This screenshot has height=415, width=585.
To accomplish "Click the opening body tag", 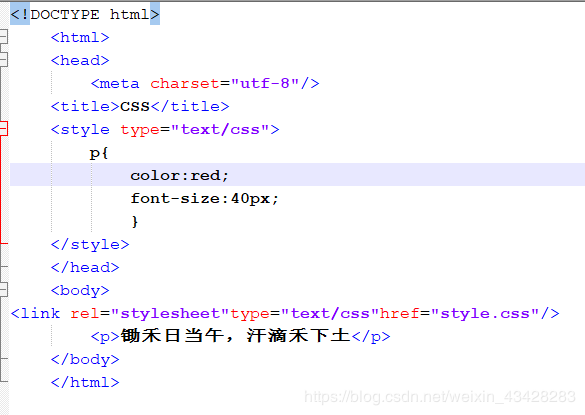I will click(80, 290).
